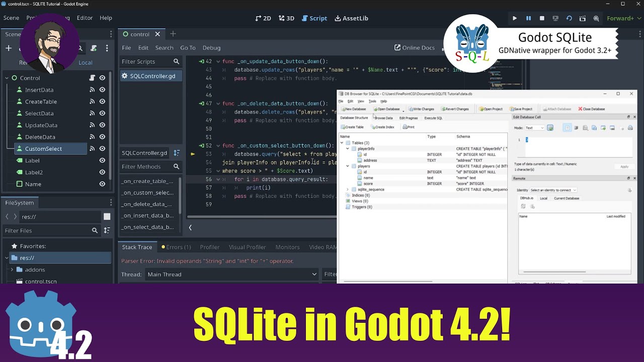Open script editor Debug menu
The width and height of the screenshot is (644, 362).
tap(211, 48)
